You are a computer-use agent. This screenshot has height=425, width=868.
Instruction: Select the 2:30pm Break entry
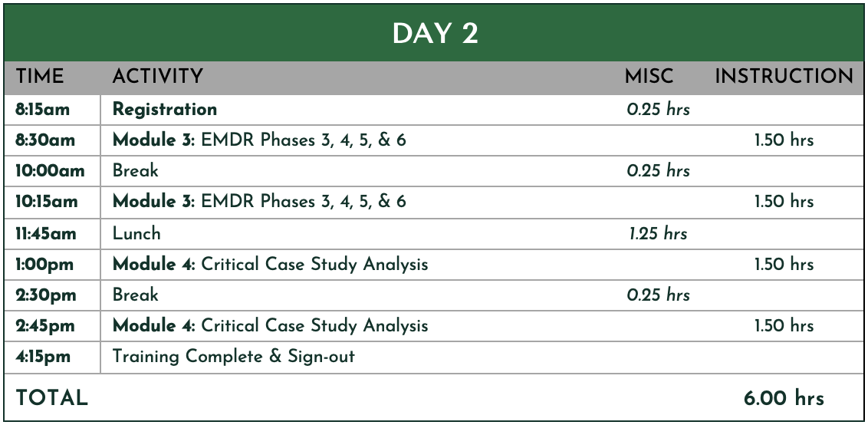pos(135,295)
